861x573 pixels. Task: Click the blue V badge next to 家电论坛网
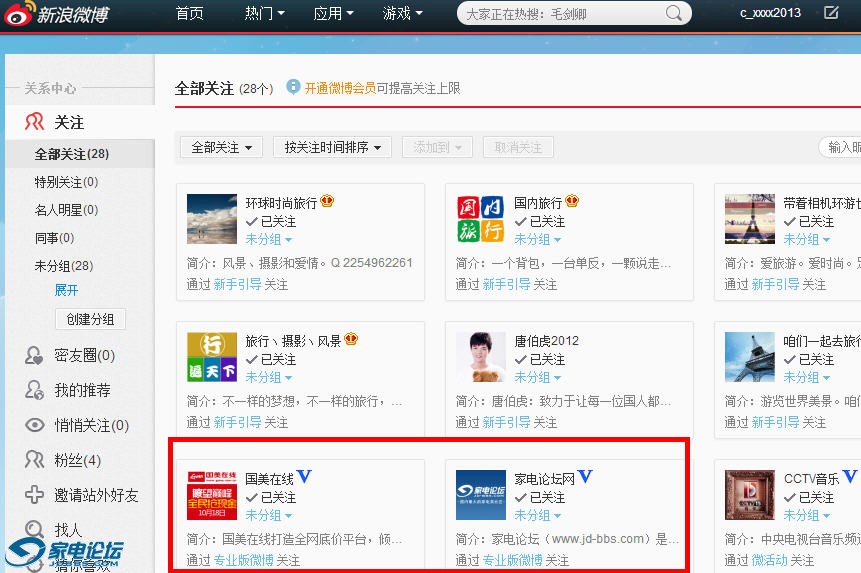pyautogui.click(x=585, y=476)
